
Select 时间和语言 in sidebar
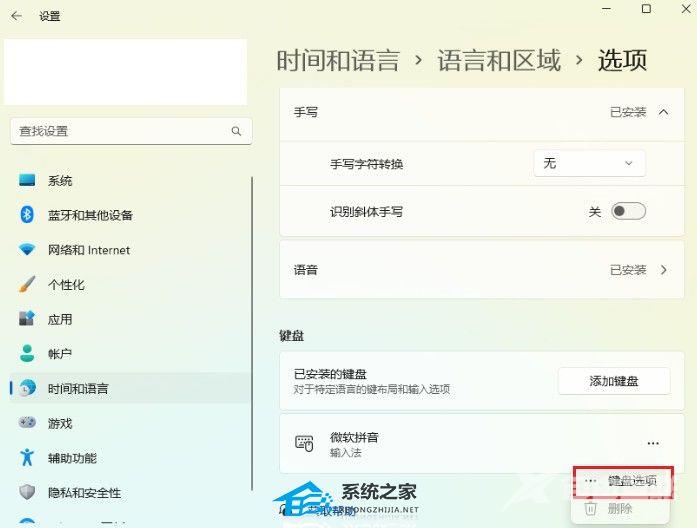131,388
